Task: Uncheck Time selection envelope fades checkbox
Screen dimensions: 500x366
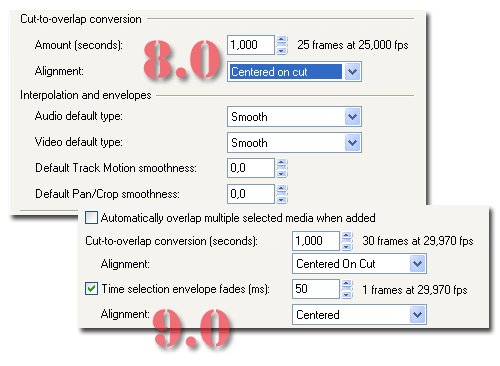Action: pos(91,289)
